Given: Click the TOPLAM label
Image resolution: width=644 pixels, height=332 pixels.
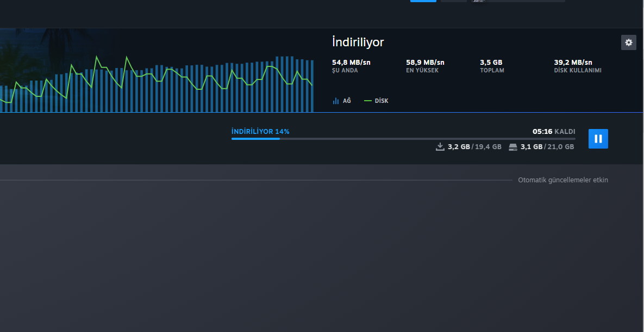Looking at the screenshot, I should (492, 70).
